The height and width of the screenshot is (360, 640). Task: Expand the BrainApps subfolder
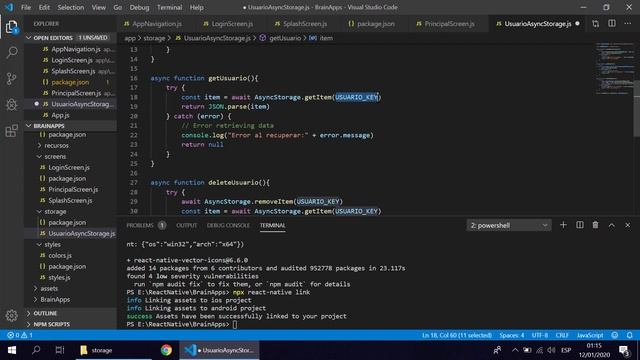(55, 300)
